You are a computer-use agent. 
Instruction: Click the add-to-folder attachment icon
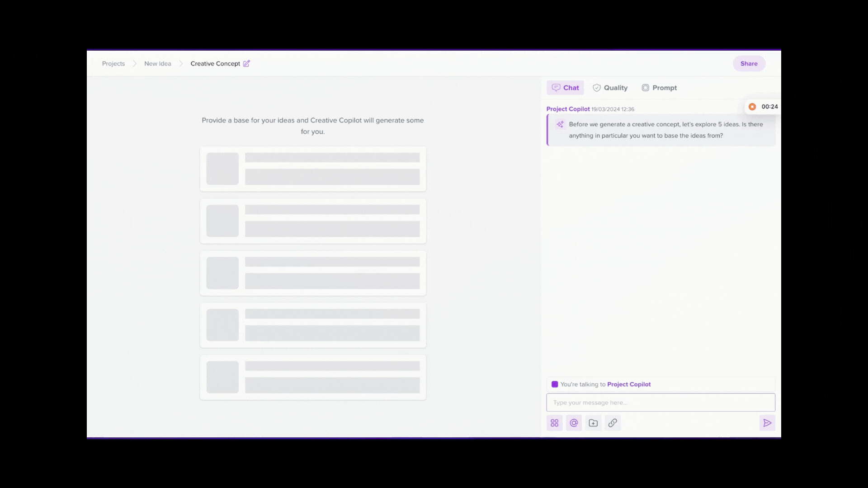point(593,422)
